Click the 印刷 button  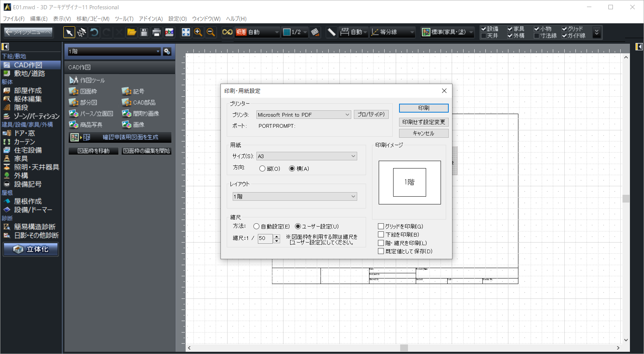coord(424,108)
